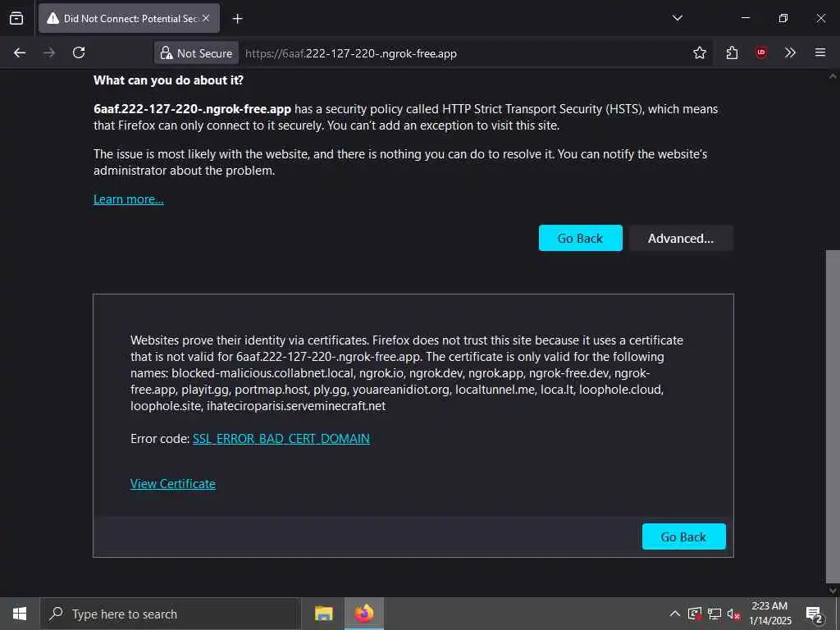Open the muted volume tray icon

click(x=733, y=614)
